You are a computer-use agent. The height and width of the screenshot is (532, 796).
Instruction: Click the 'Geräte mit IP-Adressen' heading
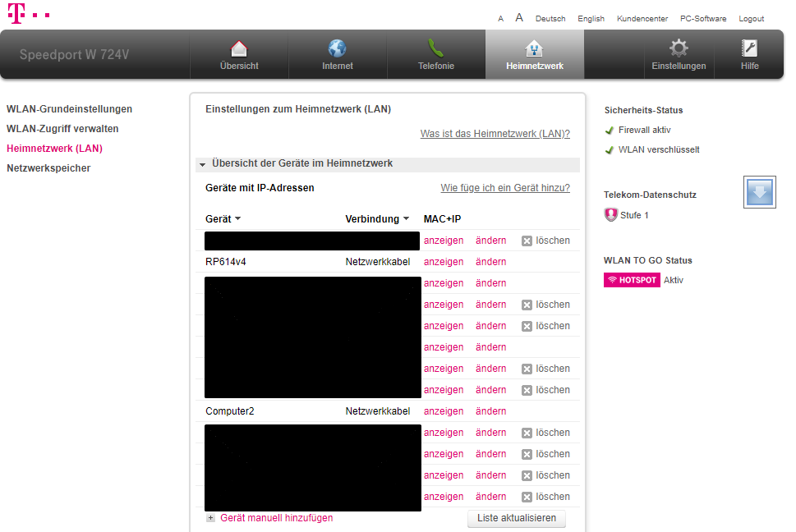(x=260, y=188)
